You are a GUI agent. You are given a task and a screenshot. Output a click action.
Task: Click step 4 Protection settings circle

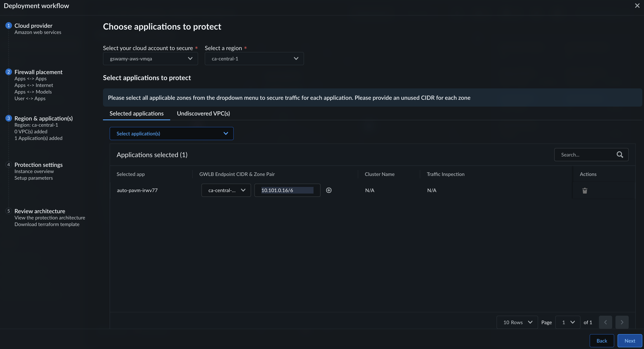[8, 165]
